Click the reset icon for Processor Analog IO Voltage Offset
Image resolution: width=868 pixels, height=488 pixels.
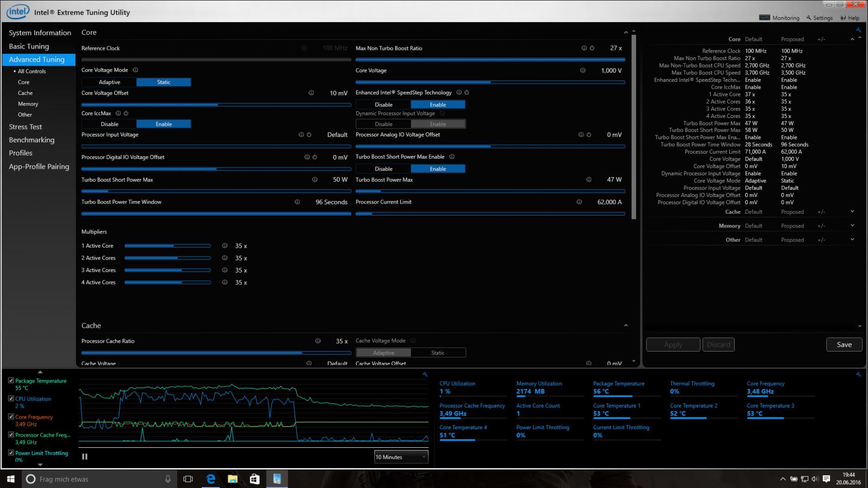589,135
